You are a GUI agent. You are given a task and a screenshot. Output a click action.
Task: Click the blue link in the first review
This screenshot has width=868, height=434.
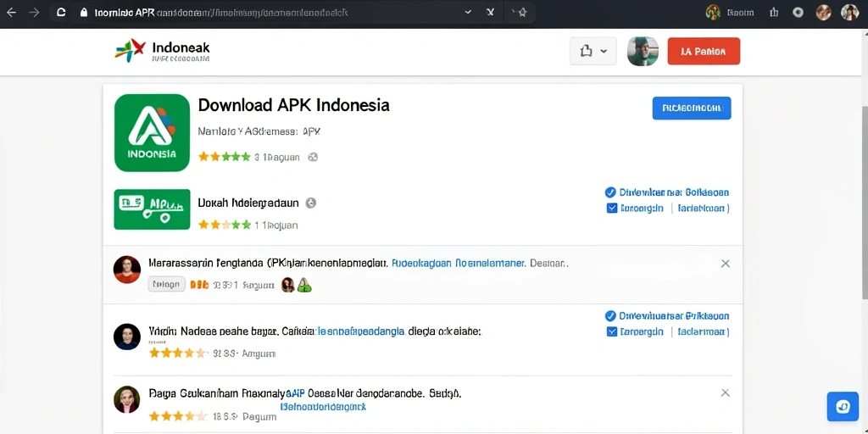tap(459, 264)
